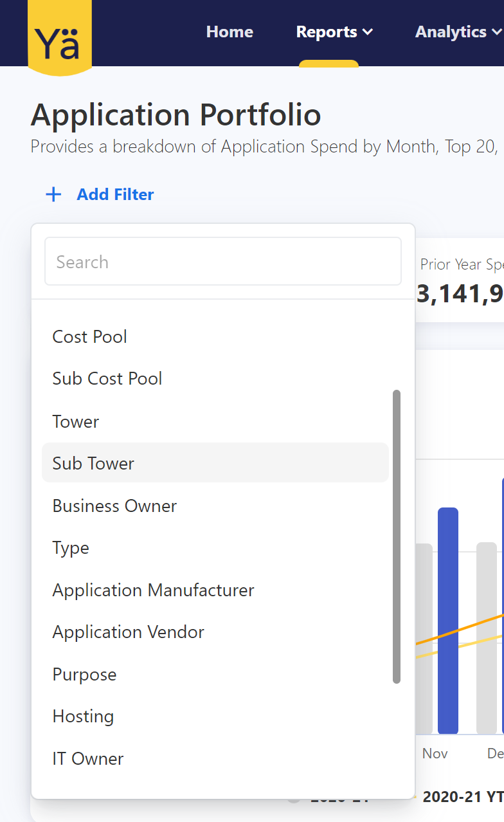Choose Sub Cost Pool from list
This screenshot has height=822, width=504.
click(107, 379)
